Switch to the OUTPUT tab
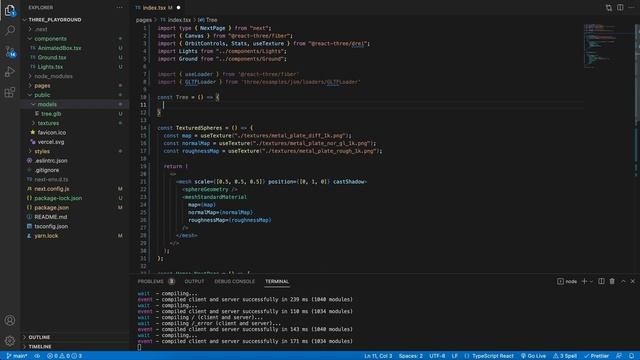Viewport: 640px width, 360px height. 194,281
